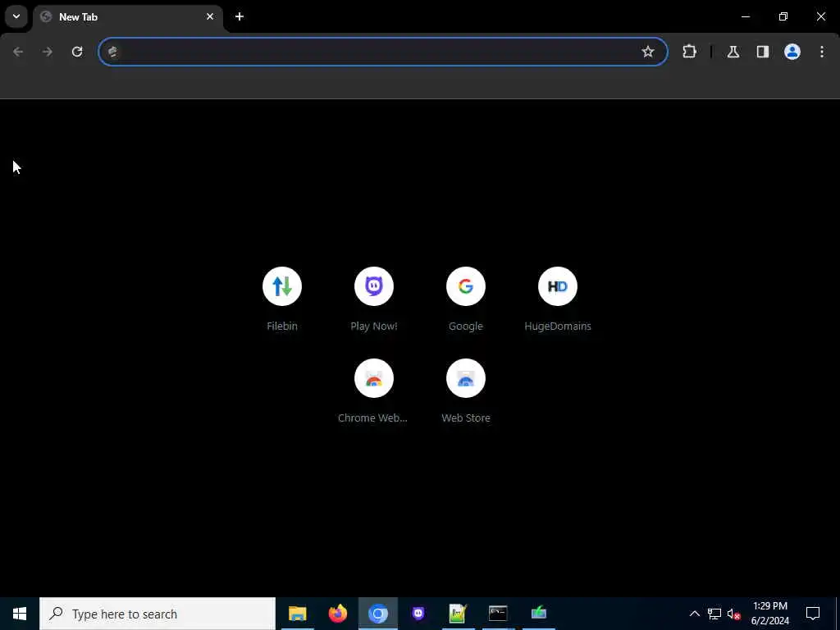The width and height of the screenshot is (840, 630).
Task: Open Chrome Labs flask icon
Action: (x=733, y=52)
